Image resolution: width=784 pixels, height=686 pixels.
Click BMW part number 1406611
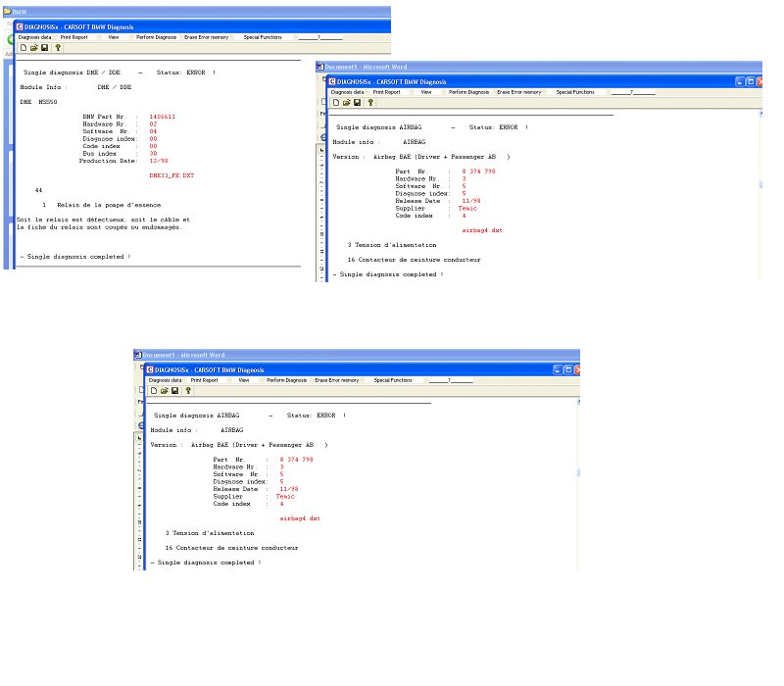[163, 117]
